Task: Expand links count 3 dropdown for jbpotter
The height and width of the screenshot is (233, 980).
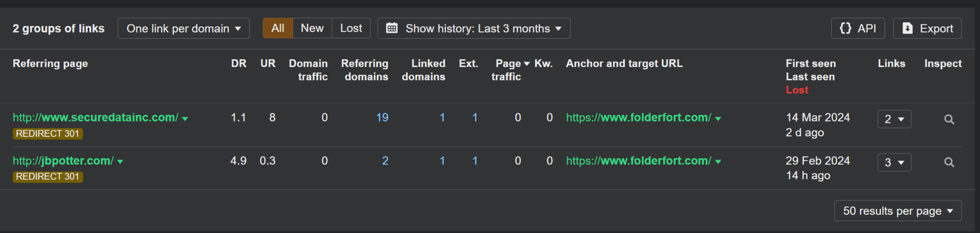Action: (x=894, y=163)
